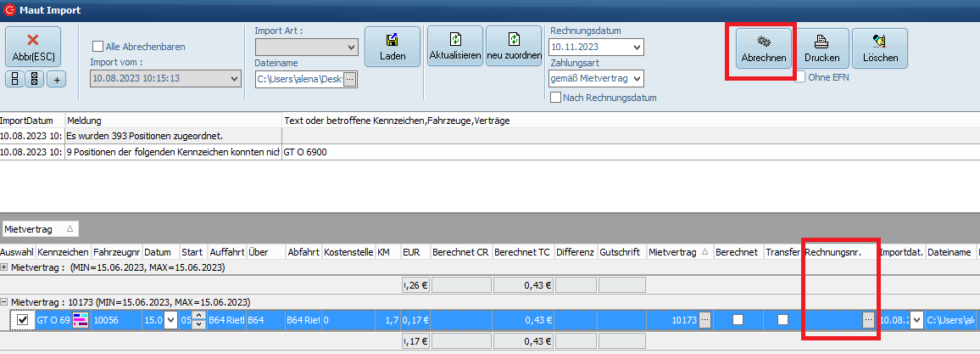Screen dimensions: 980x354
Task: Click the Start time spinner up arrow
Action: 199,316
